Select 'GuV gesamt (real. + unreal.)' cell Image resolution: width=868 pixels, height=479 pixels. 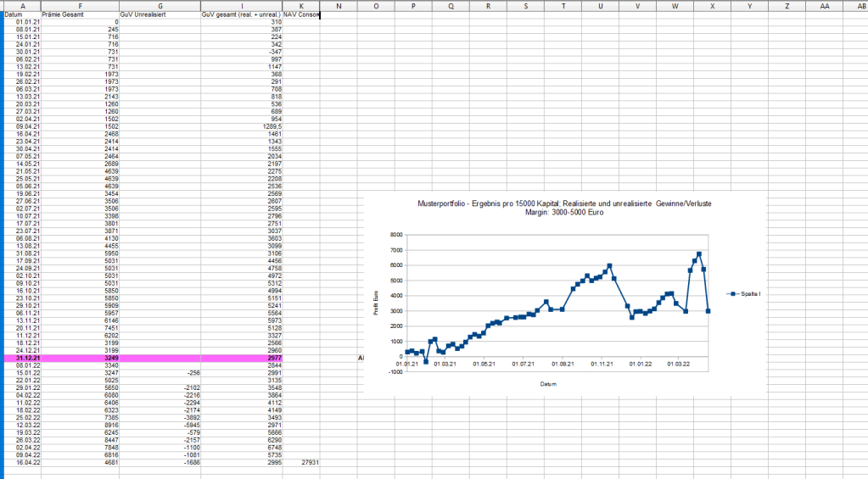(x=242, y=14)
